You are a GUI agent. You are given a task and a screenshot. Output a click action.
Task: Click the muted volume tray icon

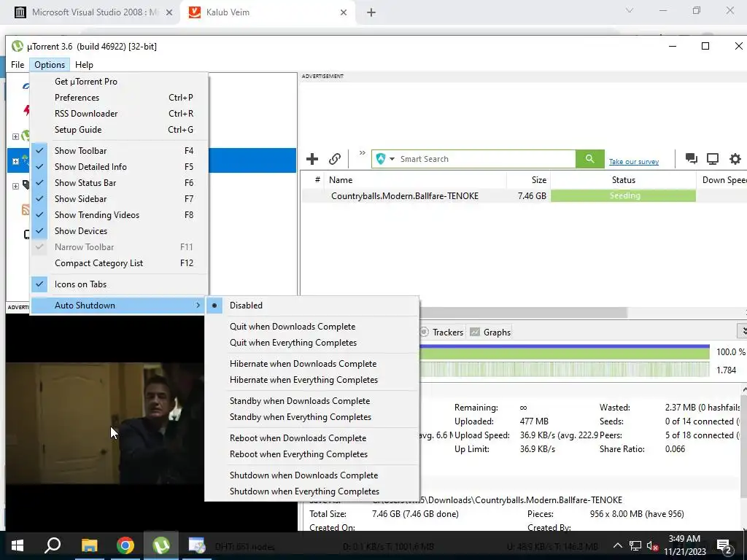click(652, 545)
